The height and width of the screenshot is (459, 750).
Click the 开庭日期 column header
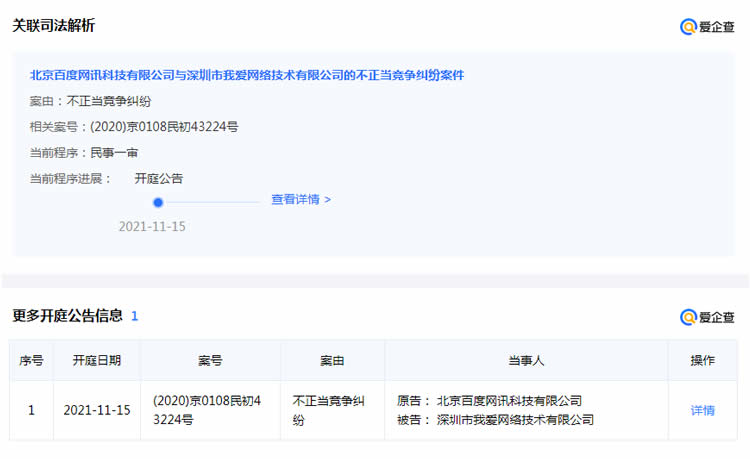coord(97,361)
